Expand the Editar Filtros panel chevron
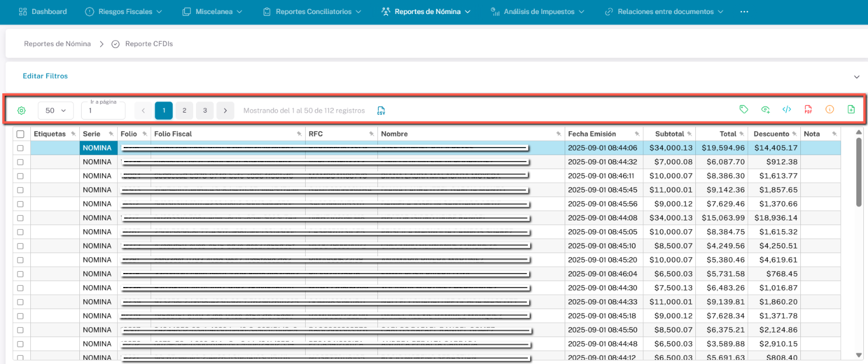868x364 pixels. [856, 76]
